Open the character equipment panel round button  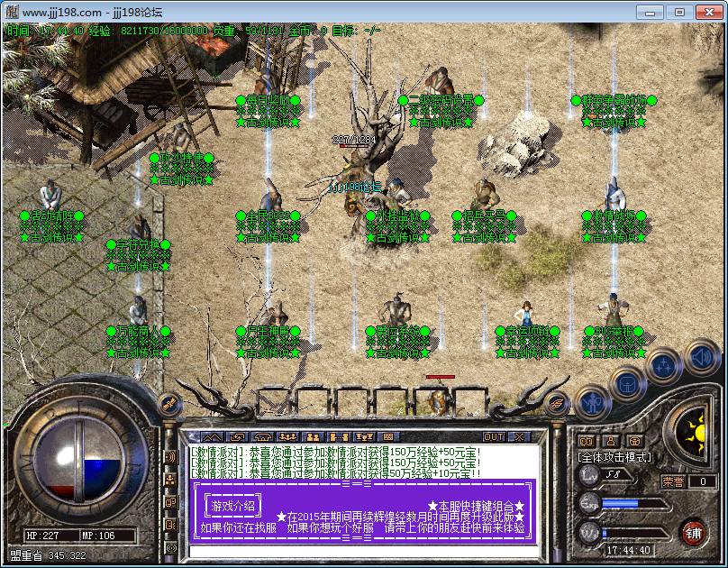(x=593, y=403)
